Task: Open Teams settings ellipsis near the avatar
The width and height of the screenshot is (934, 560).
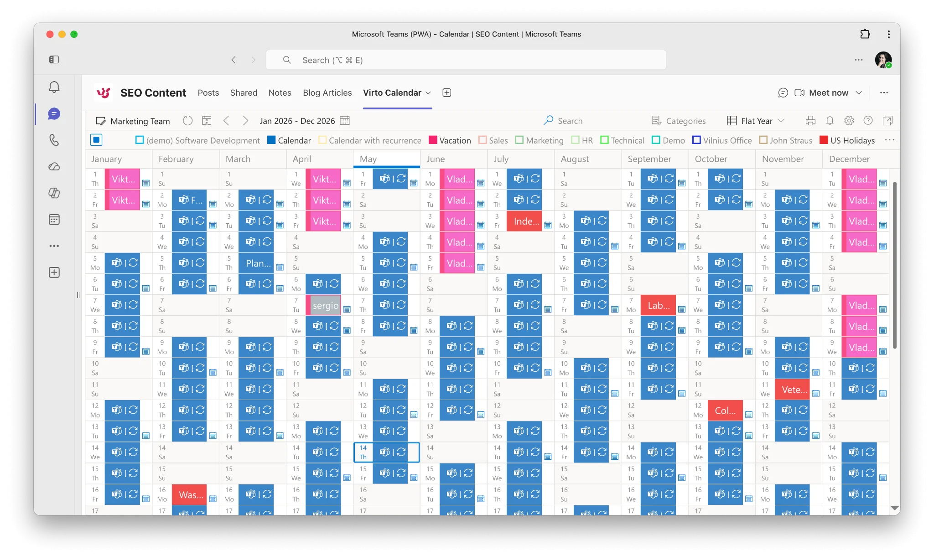Action: (x=859, y=60)
